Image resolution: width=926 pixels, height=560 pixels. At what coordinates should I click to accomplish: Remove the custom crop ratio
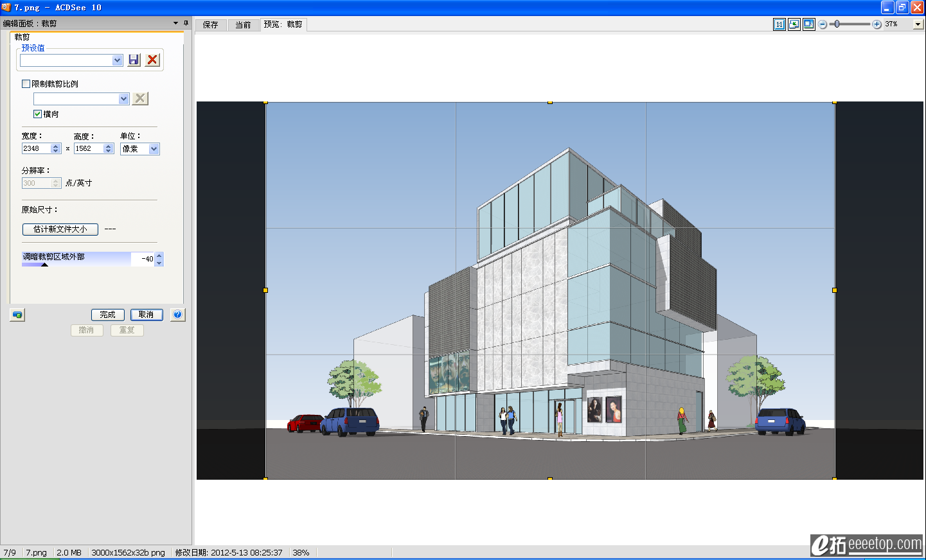(140, 98)
